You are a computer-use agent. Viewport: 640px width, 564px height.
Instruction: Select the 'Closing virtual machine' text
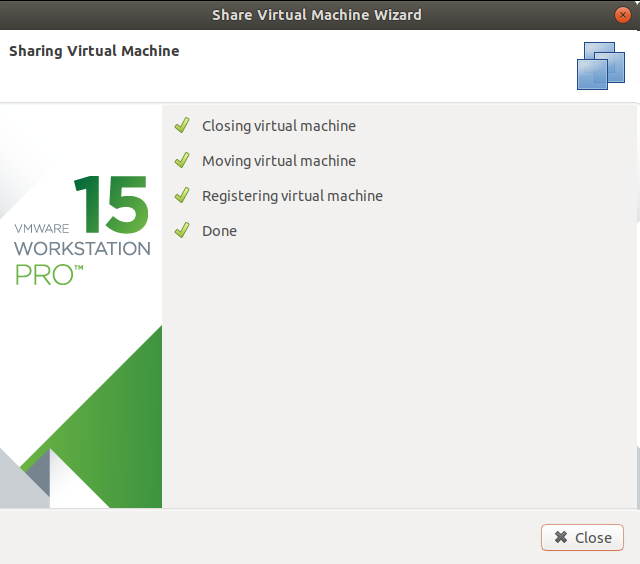coord(279,126)
